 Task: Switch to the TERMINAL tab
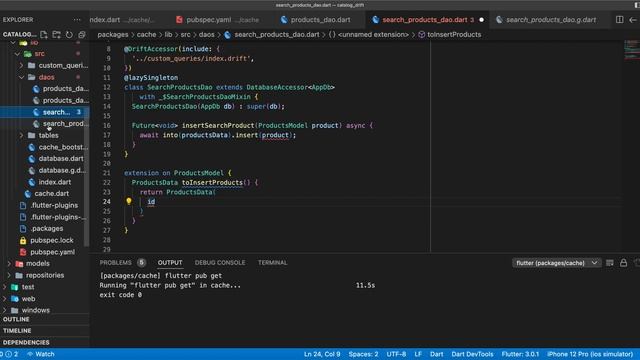(x=272, y=262)
